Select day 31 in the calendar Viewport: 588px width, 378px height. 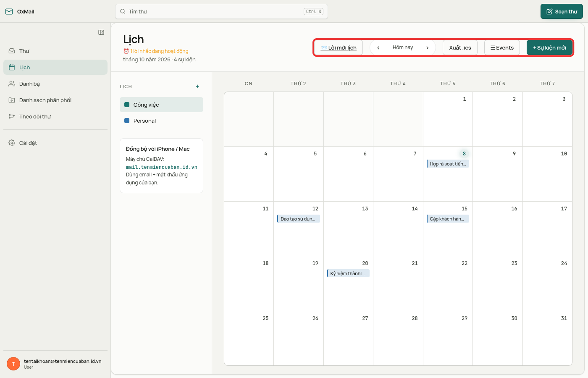pyautogui.click(x=547, y=338)
